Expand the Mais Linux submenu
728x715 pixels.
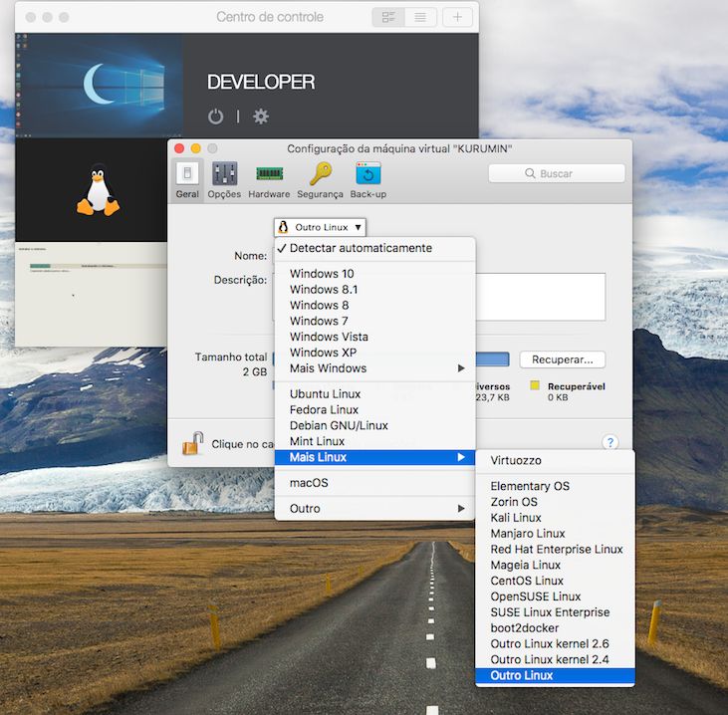pyautogui.click(x=374, y=457)
